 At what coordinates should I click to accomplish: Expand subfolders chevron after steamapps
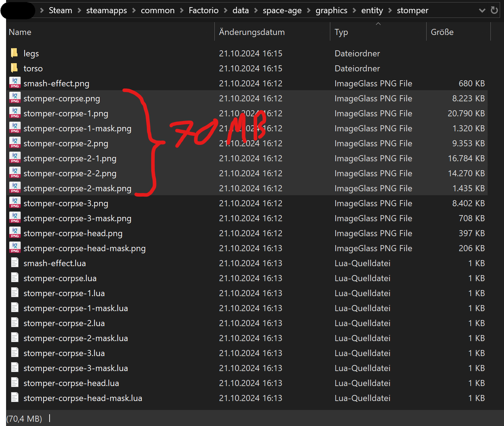pos(134,10)
